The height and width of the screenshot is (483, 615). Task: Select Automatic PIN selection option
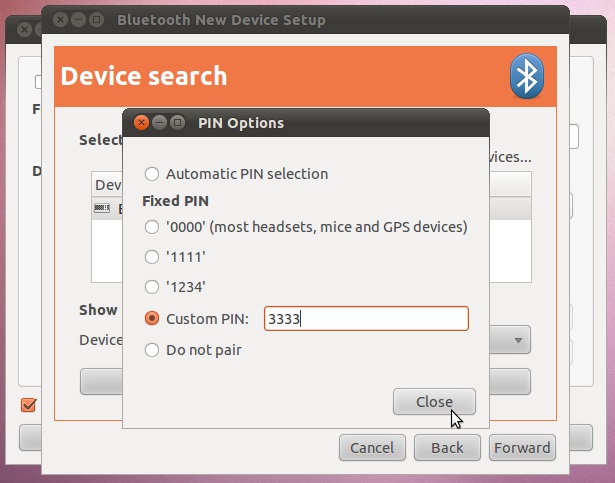[x=152, y=173]
